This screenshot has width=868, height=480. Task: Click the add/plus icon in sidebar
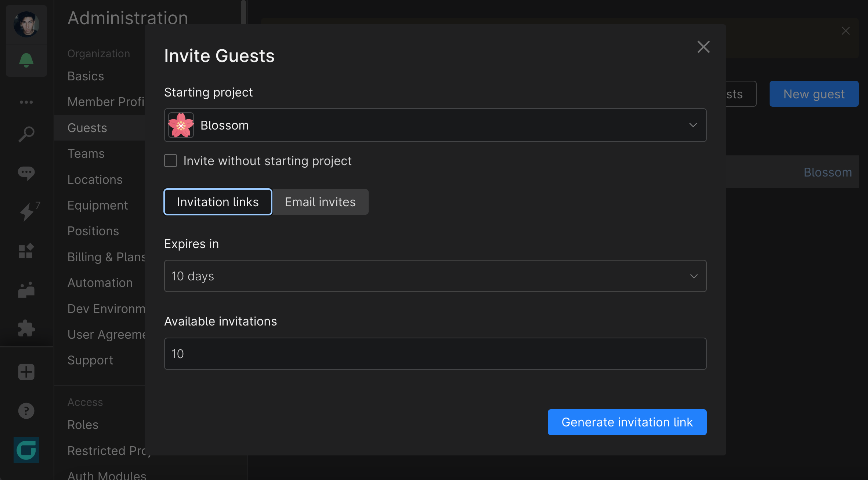coord(26,372)
